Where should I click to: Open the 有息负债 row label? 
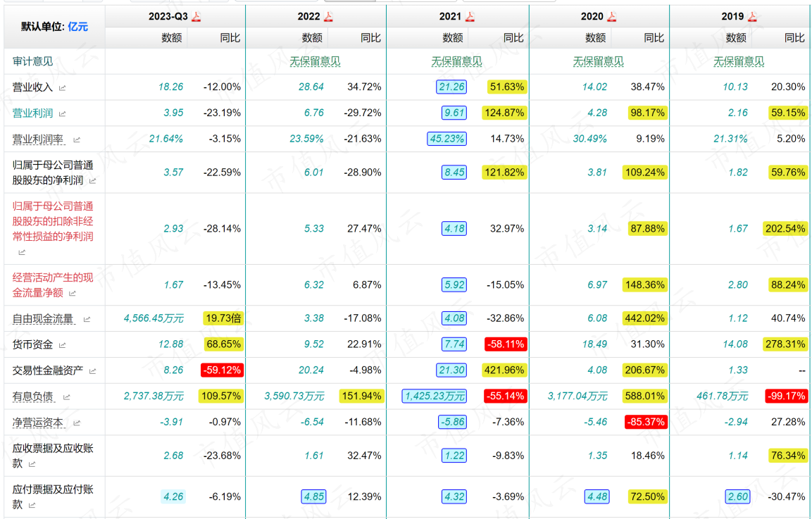[x=32, y=396]
